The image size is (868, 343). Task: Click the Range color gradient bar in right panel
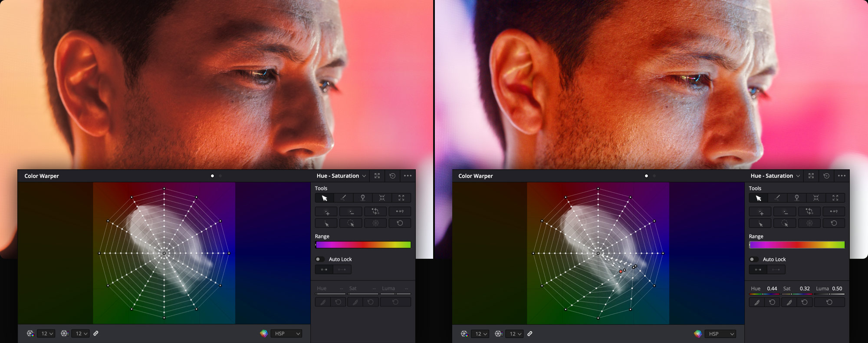(797, 245)
